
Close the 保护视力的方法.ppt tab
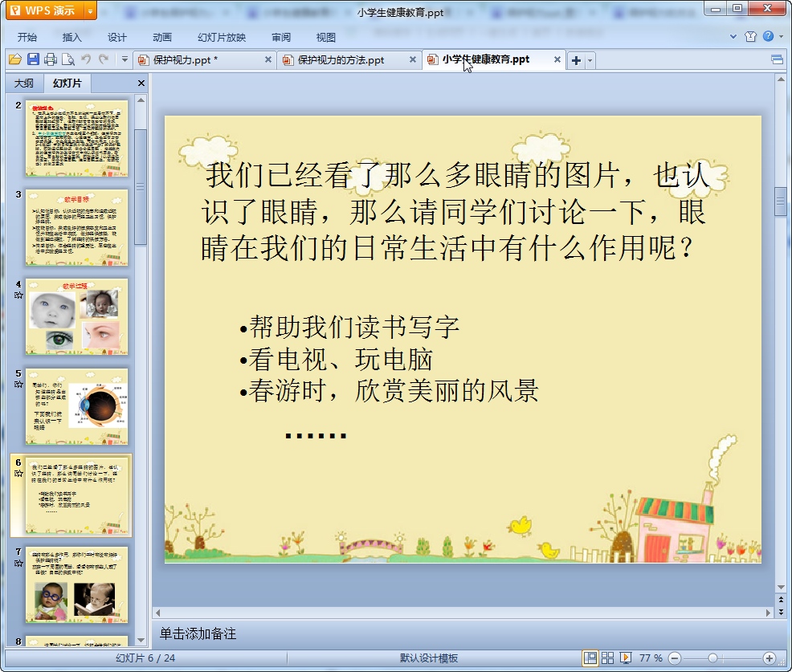tap(413, 59)
